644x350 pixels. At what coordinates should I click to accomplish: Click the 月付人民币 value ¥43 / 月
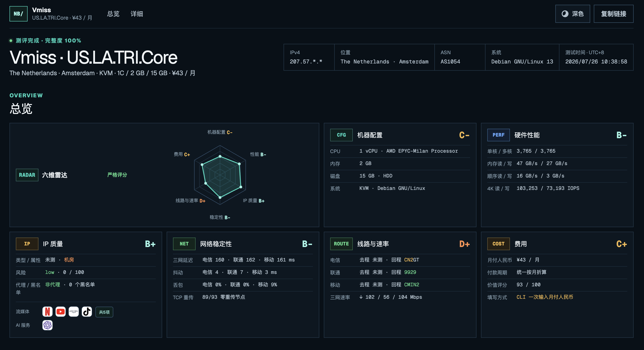(528, 260)
